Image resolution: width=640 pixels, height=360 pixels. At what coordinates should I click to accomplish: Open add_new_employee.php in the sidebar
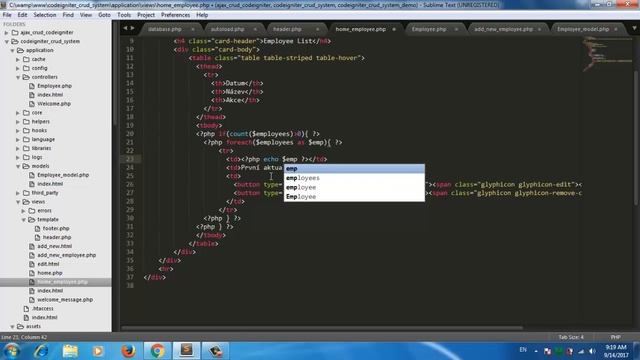point(67,256)
